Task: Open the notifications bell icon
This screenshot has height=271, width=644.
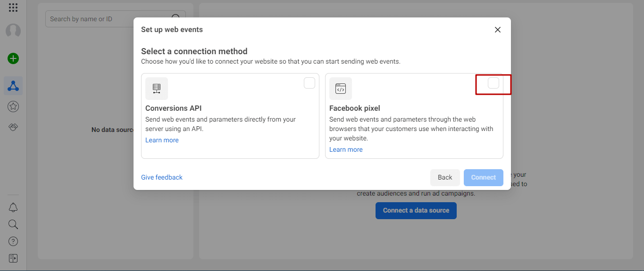Action: 13,207
